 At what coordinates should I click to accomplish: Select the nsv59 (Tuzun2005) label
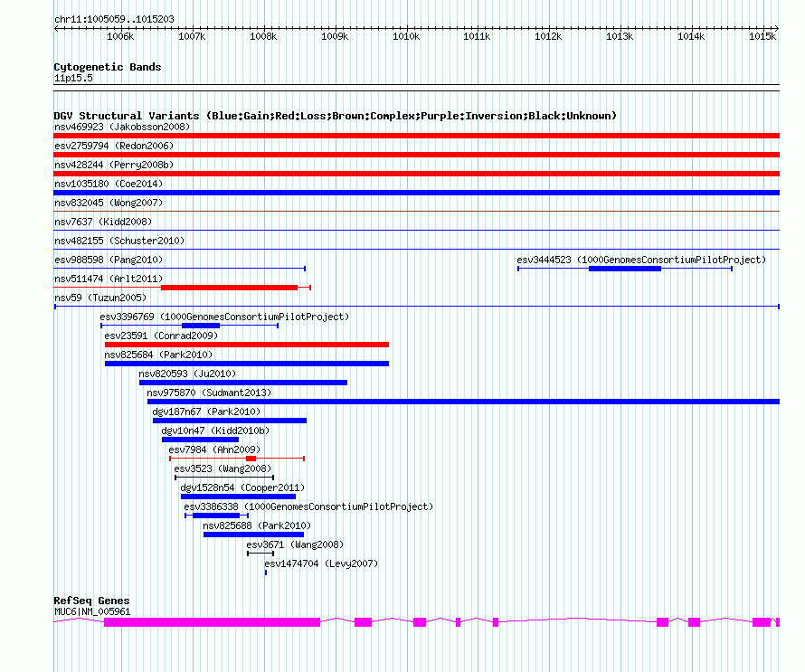100,298
